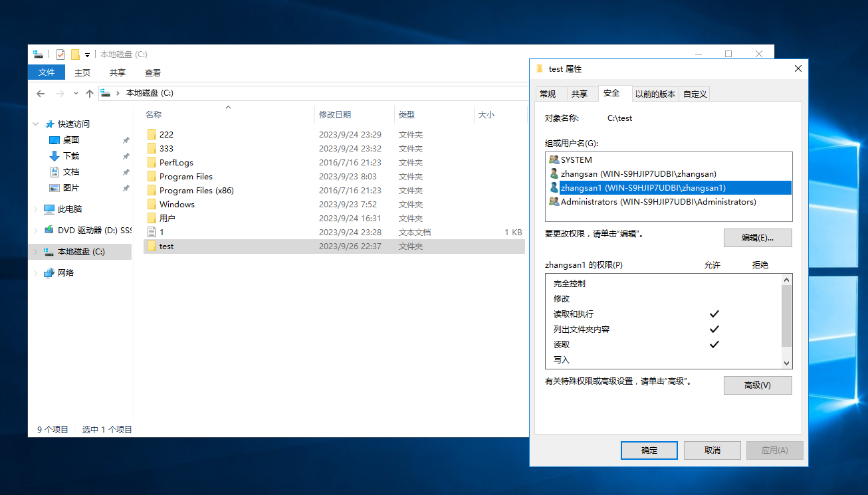868x495 pixels.
Task: Expand the DVD 驱动器 (D:) node
Action: pyautogui.click(x=36, y=231)
